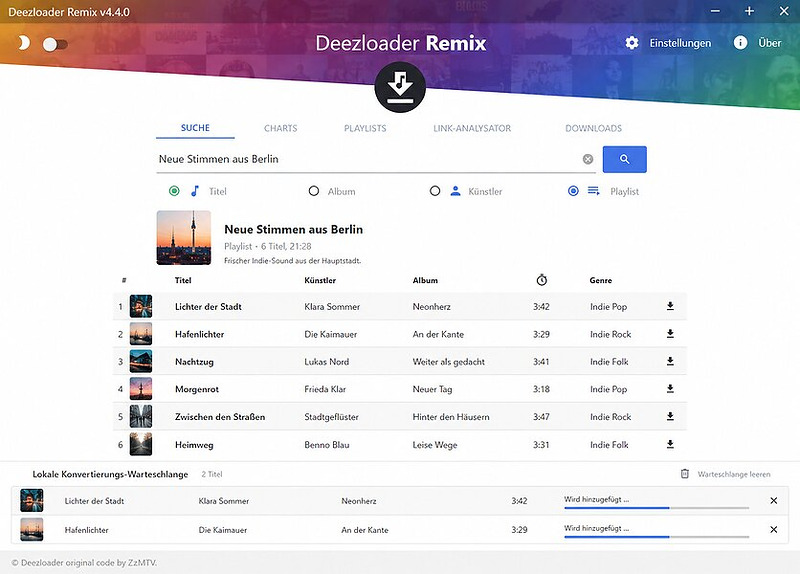Click the Nachtzug title text
The width and height of the screenshot is (800, 574).
pyautogui.click(x=194, y=362)
